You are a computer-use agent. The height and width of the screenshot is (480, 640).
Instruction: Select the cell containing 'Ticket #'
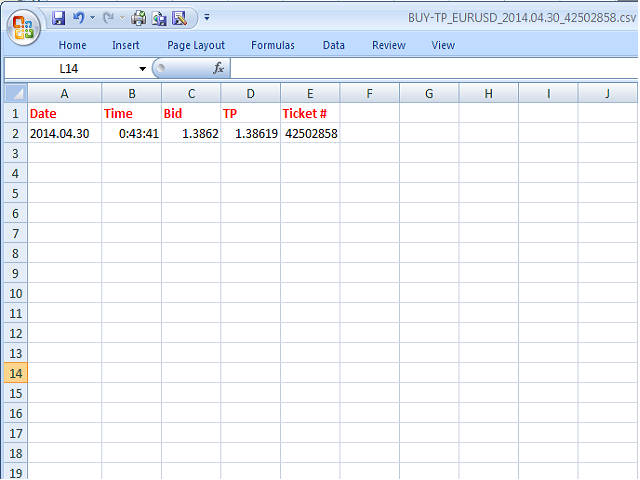(310, 113)
